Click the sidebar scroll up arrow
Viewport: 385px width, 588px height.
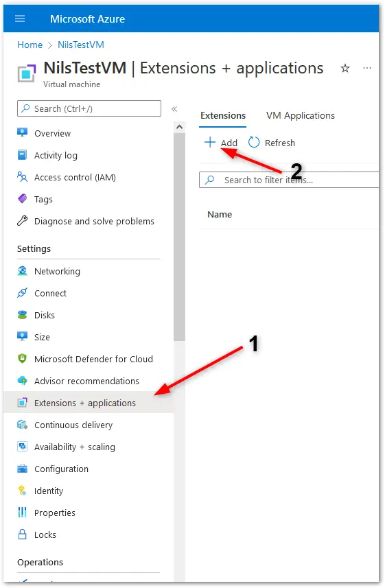click(179, 127)
